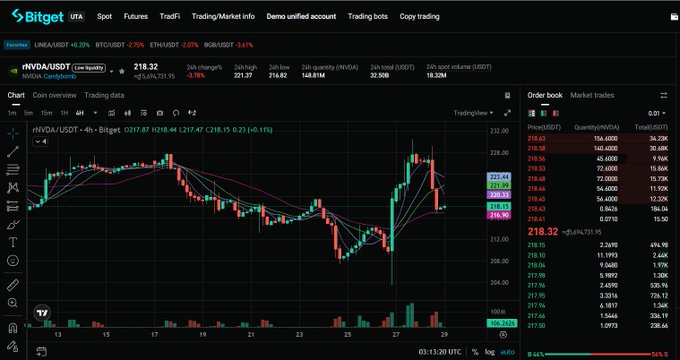Click the compare symbols icon in toolbar
This screenshot has height=360, width=680.
[x=192, y=113]
